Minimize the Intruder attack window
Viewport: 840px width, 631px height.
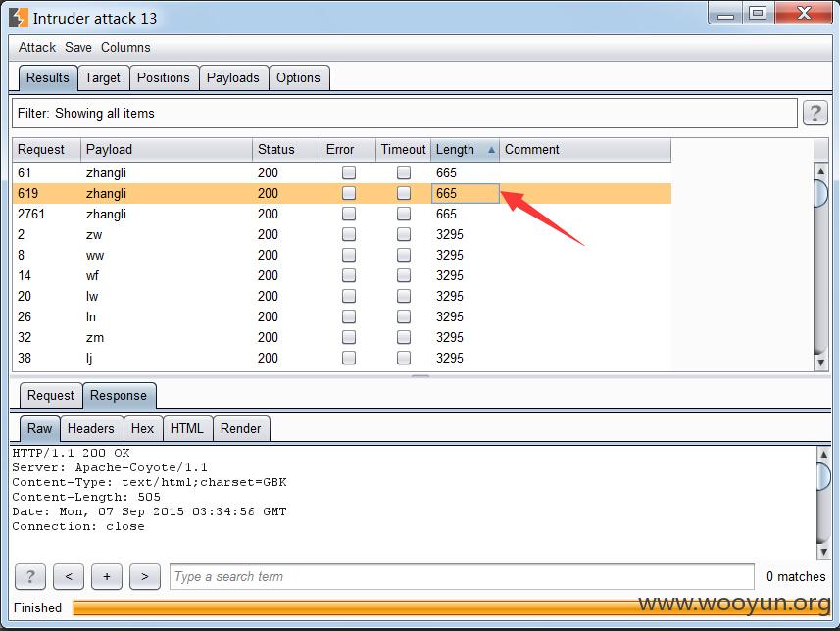click(x=726, y=15)
